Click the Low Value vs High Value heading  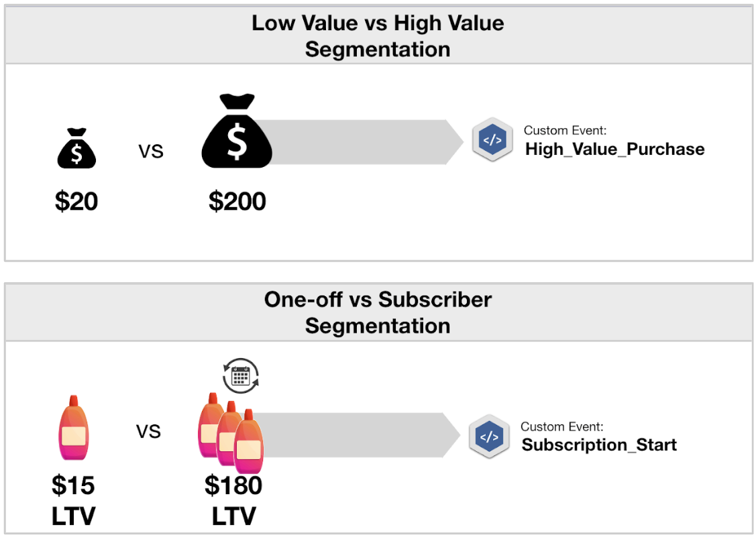(378, 36)
